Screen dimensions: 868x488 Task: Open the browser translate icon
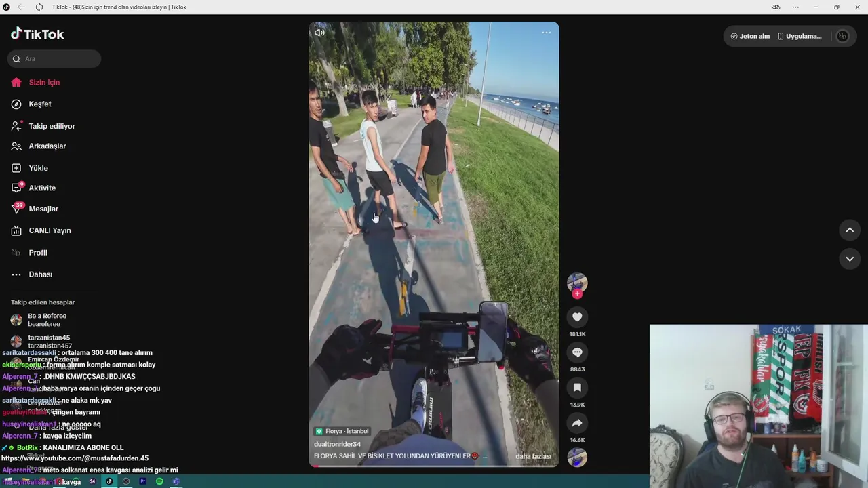pyautogui.click(x=776, y=7)
